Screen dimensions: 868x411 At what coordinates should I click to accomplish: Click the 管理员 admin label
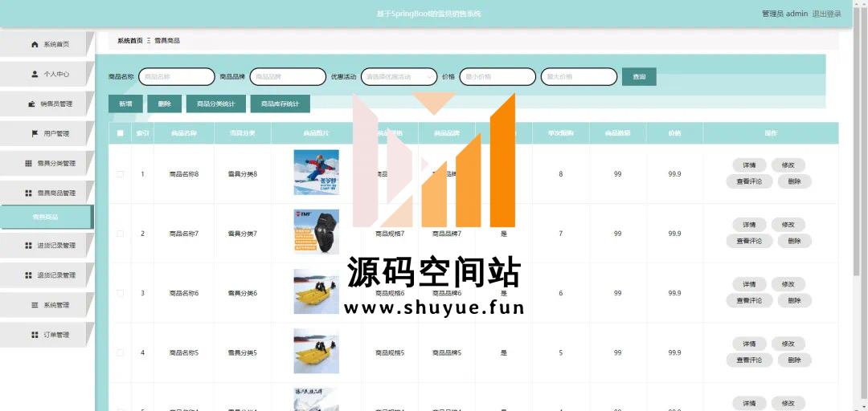pos(785,14)
